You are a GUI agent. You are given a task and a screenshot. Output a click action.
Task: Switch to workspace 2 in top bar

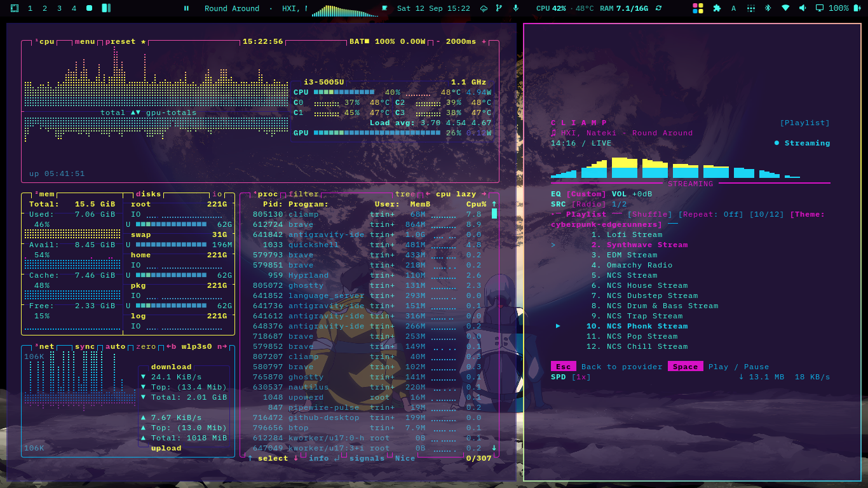(x=44, y=8)
